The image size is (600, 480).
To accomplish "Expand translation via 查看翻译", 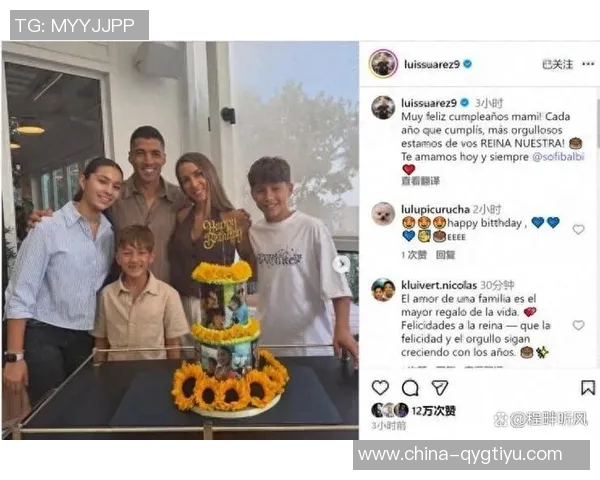I will click(420, 181).
